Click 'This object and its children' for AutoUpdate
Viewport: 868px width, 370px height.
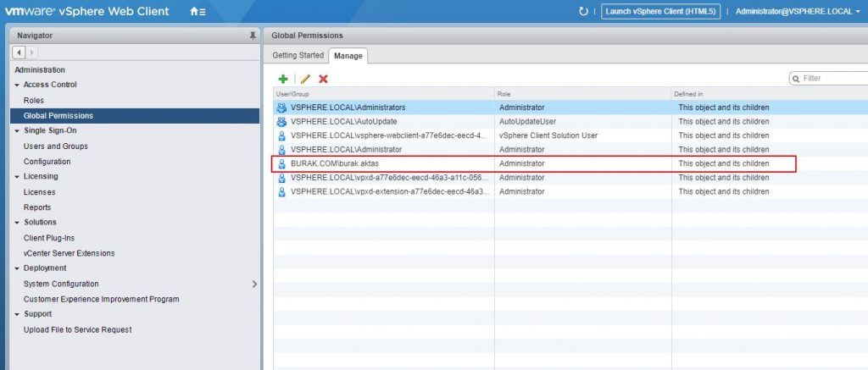coord(724,121)
